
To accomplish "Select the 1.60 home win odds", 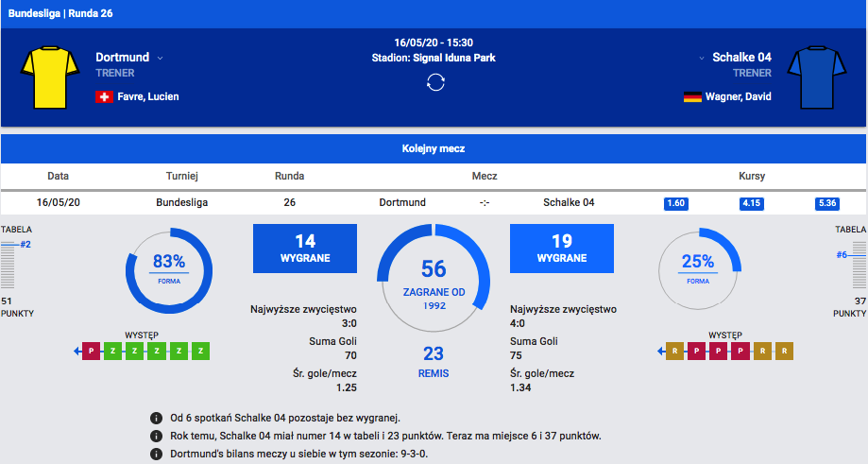I will [x=676, y=203].
